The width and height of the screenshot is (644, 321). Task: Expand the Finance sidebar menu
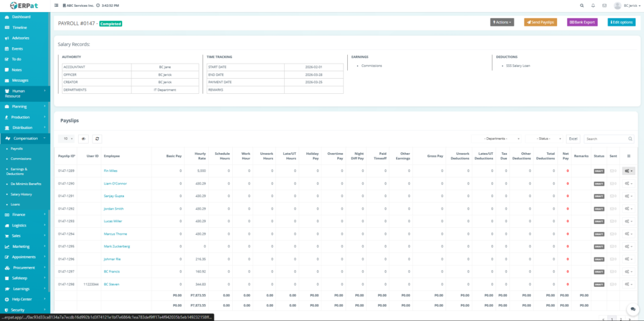tap(25, 215)
